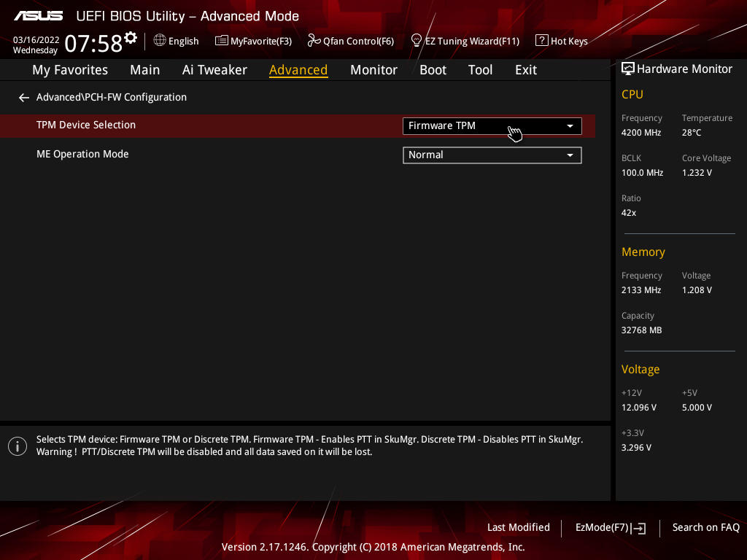The image size is (747, 560).
Task: Click the +3.3V reading 3.296 V
Action: [x=636, y=448]
